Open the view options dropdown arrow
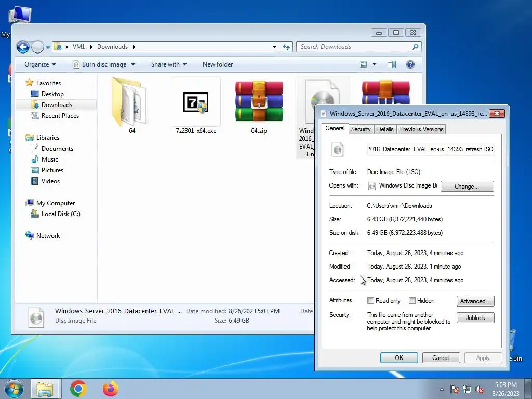 pyautogui.click(x=374, y=64)
